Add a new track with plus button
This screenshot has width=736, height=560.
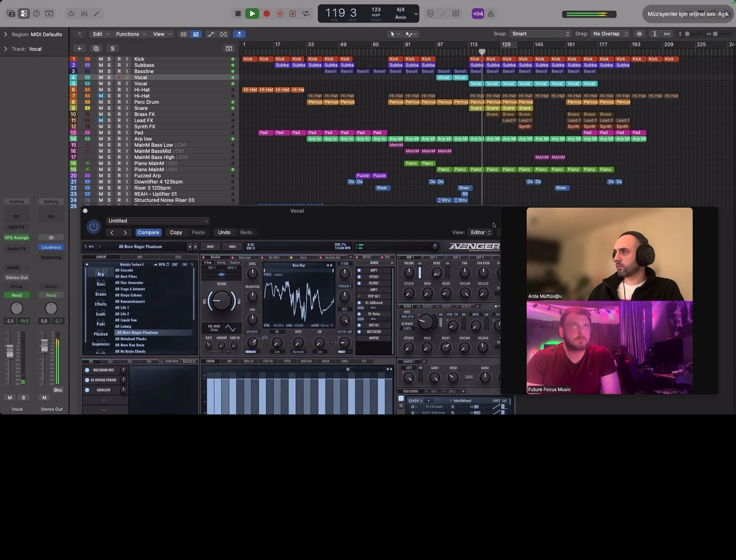click(x=79, y=49)
